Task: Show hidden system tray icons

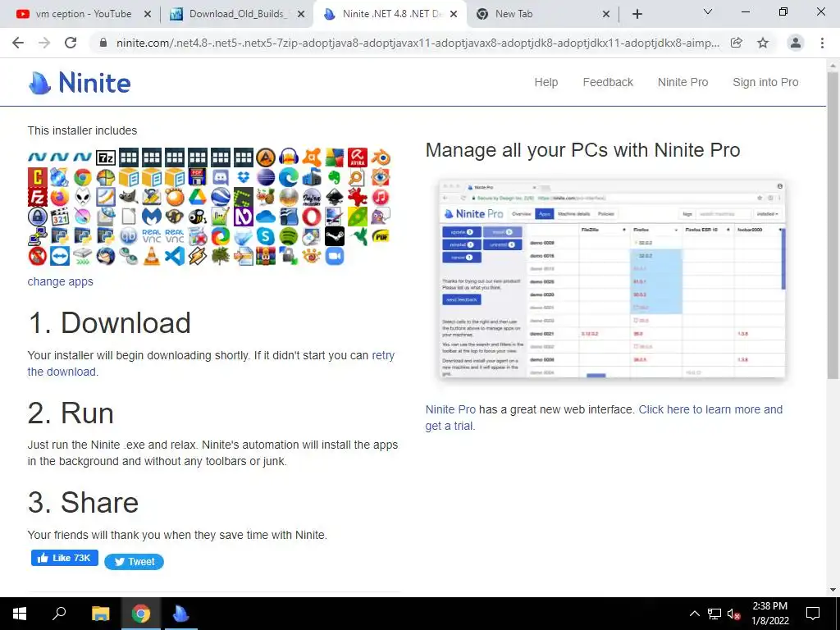Action: point(694,614)
